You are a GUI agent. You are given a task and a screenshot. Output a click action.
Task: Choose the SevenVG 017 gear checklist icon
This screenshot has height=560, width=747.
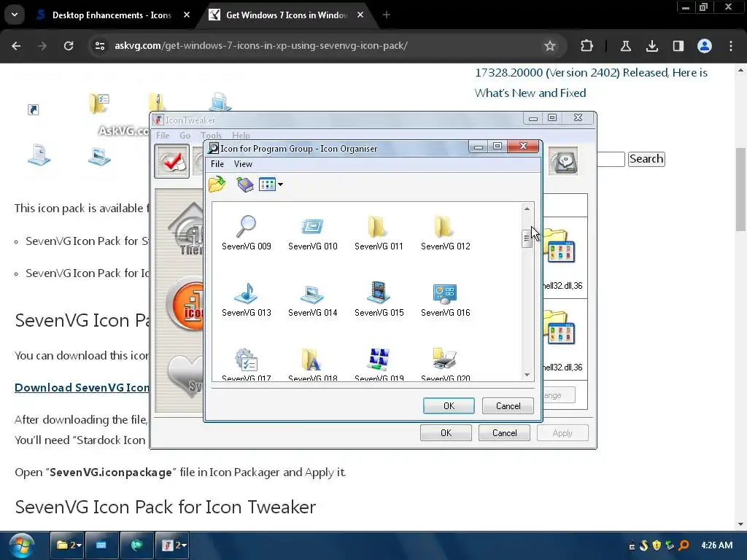pos(247,359)
